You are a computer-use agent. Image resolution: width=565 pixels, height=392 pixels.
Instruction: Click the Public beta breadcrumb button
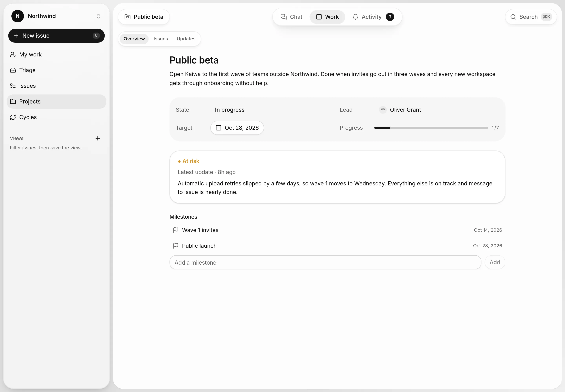144,17
